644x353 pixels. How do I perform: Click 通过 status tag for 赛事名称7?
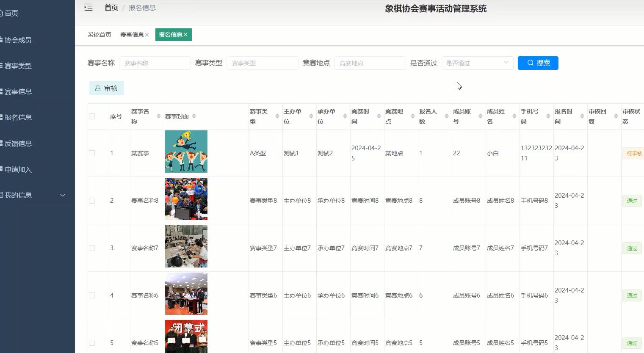point(632,248)
